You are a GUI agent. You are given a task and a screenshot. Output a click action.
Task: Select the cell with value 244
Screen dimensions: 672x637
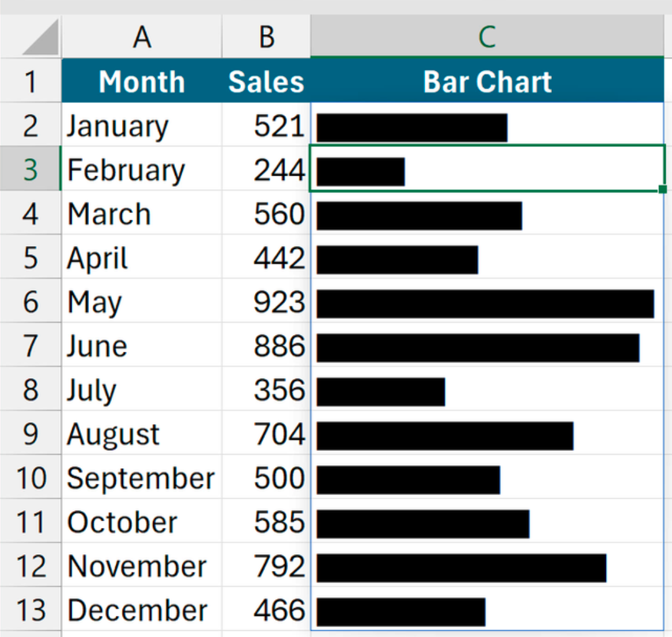tap(266, 170)
